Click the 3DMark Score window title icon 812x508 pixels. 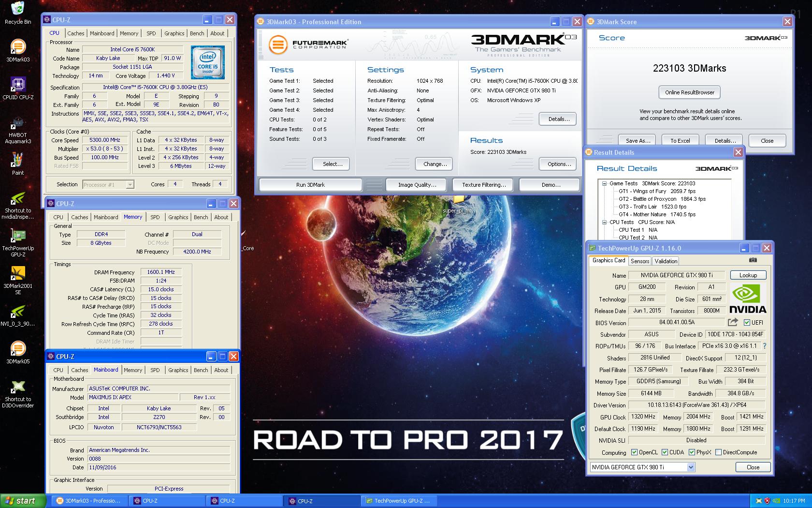590,22
